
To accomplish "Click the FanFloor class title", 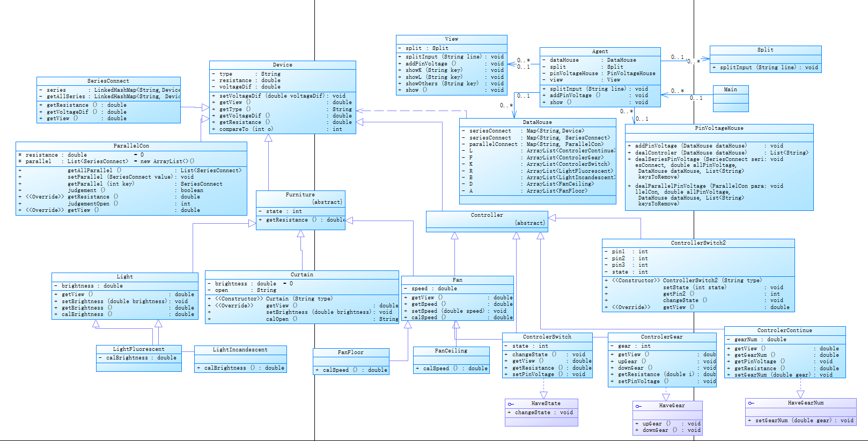I will (x=351, y=352).
